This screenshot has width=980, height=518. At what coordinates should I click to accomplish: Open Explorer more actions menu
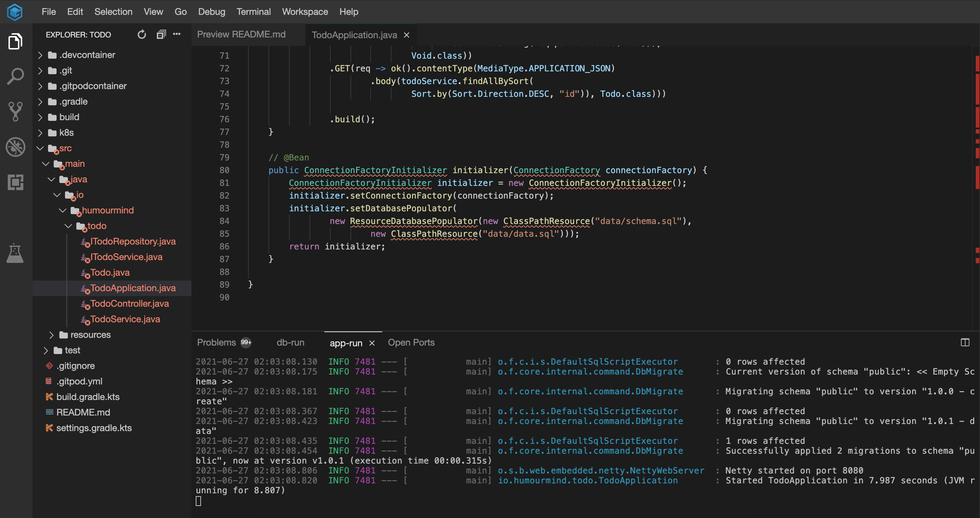click(x=177, y=34)
